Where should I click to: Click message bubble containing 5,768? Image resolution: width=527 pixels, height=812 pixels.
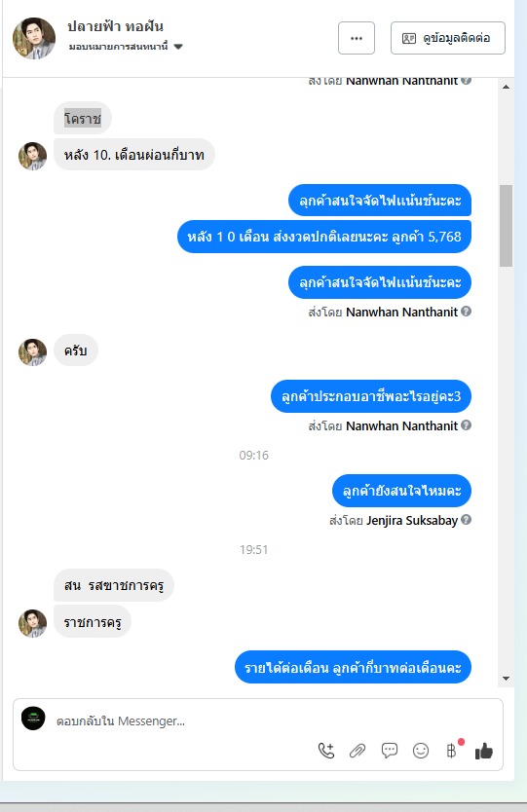pyautogui.click(x=323, y=237)
